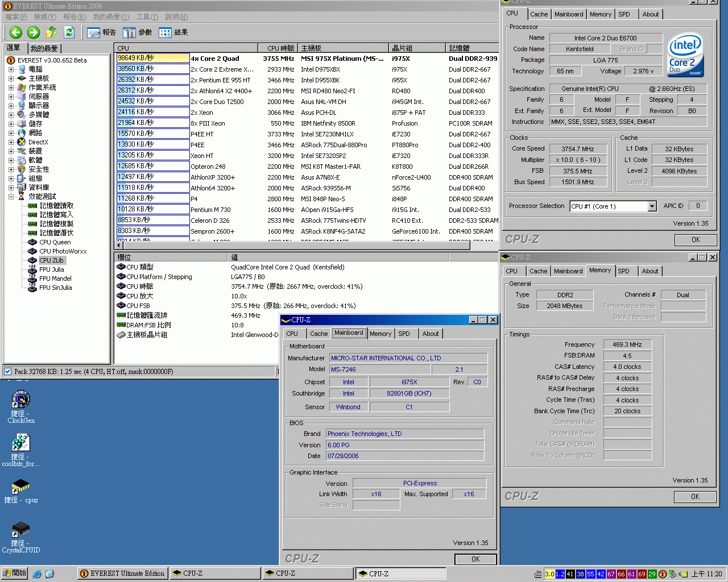Open the cpuz desktop shortcut
728x582 pixels.
(21, 491)
